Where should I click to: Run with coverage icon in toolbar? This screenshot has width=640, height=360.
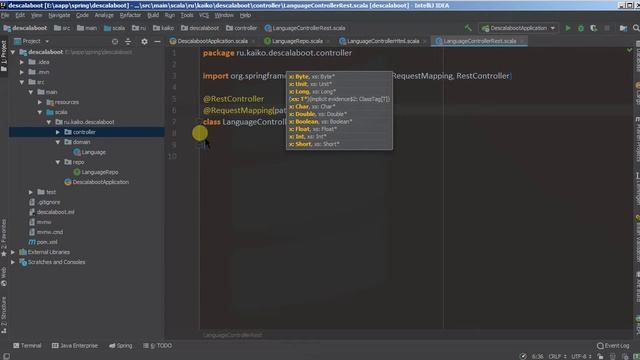click(594, 28)
